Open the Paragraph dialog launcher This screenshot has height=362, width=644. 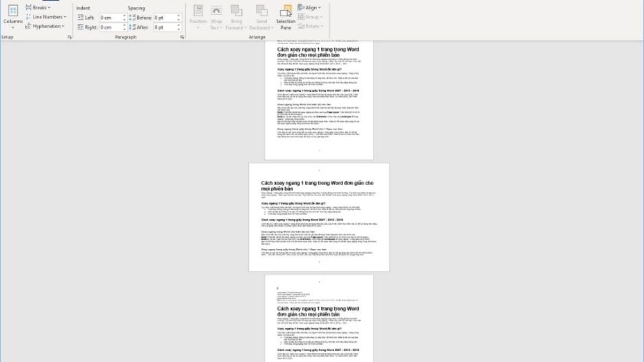(182, 37)
